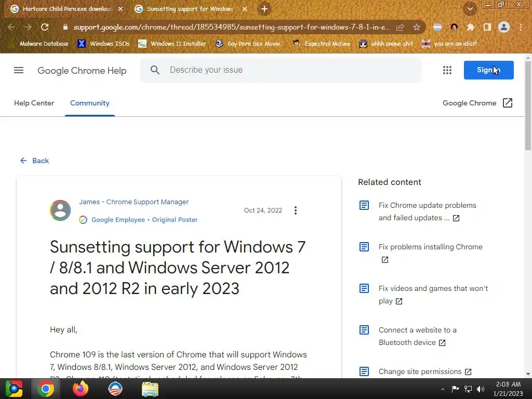The height and width of the screenshot is (399, 532).
Task: Open the hamburger main menu
Action: [x=19, y=70]
